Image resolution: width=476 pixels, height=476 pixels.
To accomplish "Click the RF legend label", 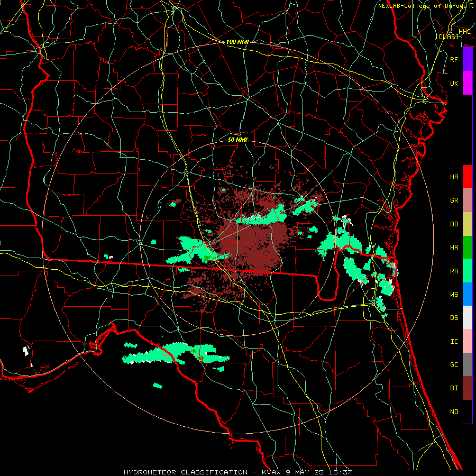I will 454,59.
